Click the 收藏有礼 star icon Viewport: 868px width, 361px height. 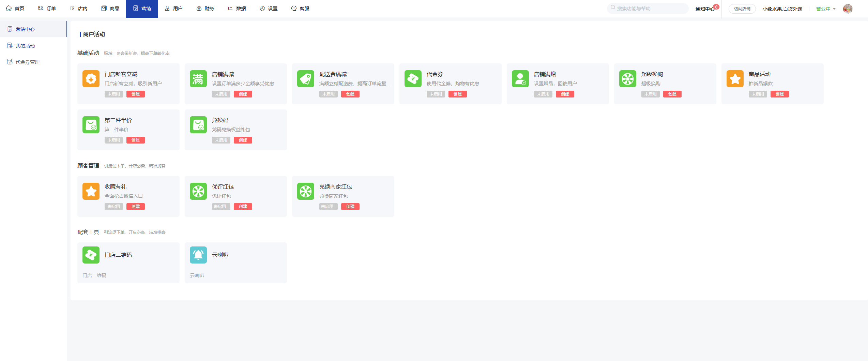91,191
